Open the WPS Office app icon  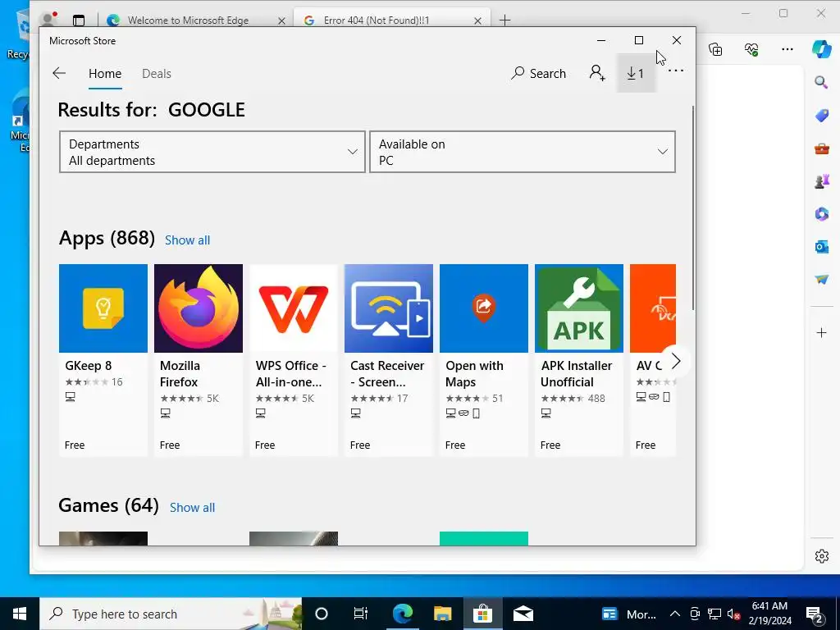click(x=294, y=308)
